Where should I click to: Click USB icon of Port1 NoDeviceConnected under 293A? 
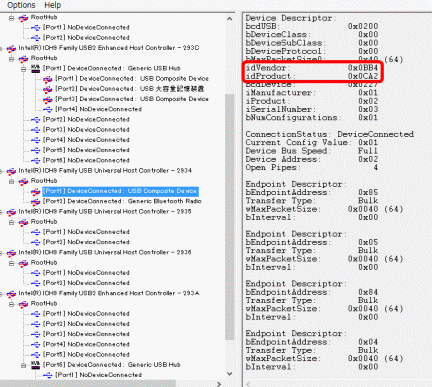coord(35,314)
